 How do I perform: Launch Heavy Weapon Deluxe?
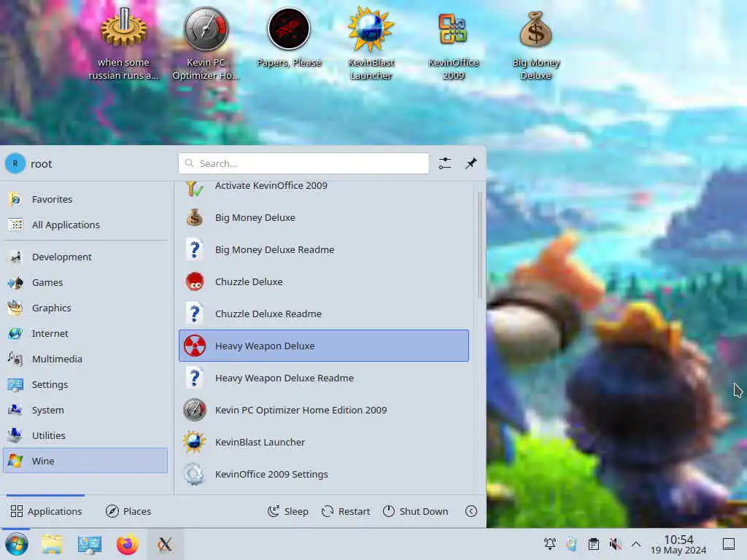click(x=323, y=346)
